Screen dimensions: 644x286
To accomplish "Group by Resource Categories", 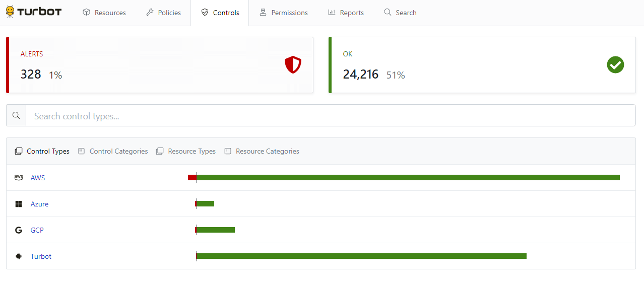I will pyautogui.click(x=262, y=151).
